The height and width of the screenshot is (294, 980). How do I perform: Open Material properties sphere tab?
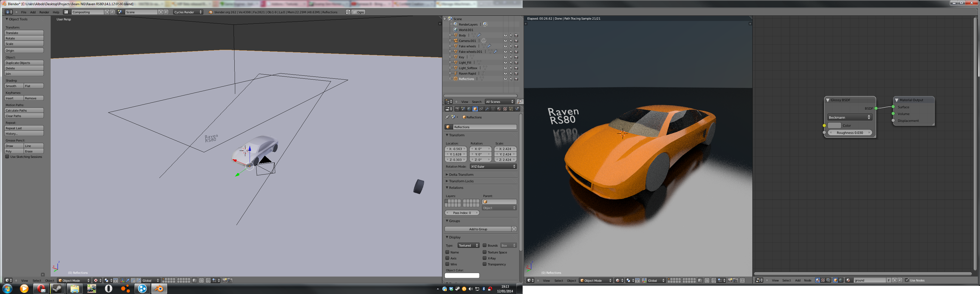coord(499,109)
